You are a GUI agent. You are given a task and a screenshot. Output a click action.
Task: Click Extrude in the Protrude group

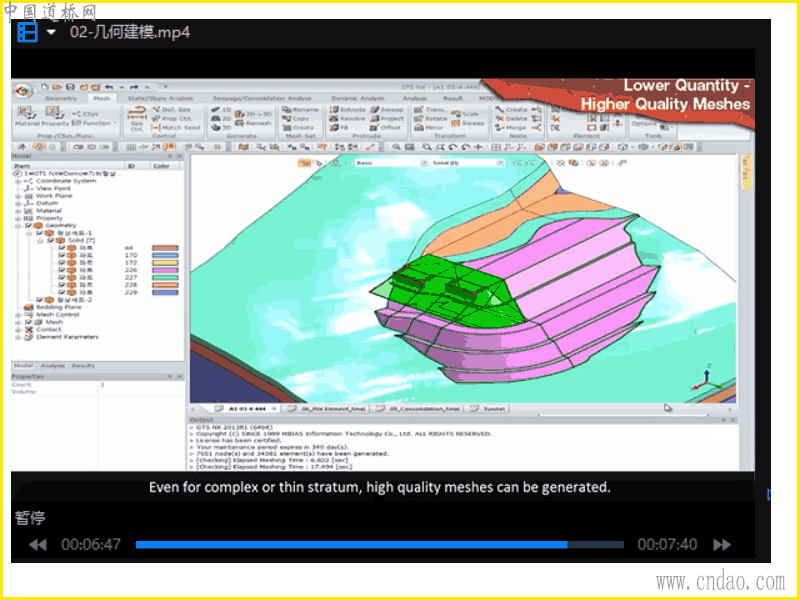coord(347,109)
